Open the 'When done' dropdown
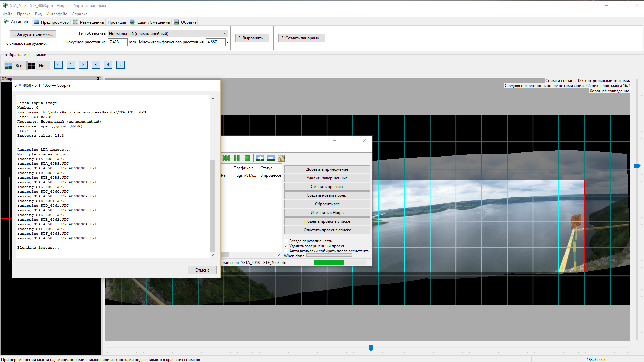The height and width of the screenshot is (362, 644). [329, 256]
